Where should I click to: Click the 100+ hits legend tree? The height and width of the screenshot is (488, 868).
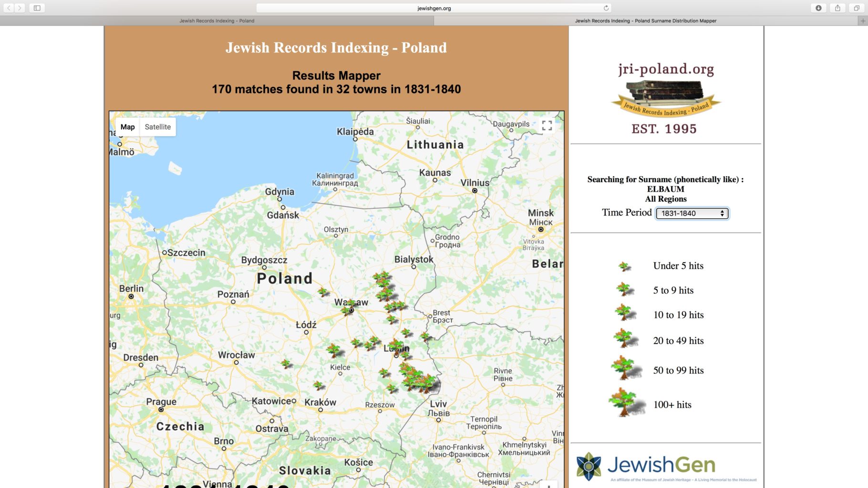point(627,402)
